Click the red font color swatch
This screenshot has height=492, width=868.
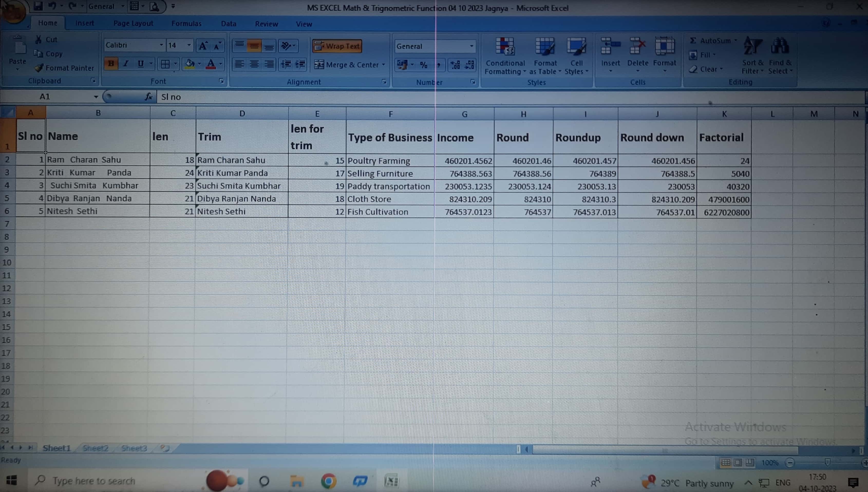211,64
